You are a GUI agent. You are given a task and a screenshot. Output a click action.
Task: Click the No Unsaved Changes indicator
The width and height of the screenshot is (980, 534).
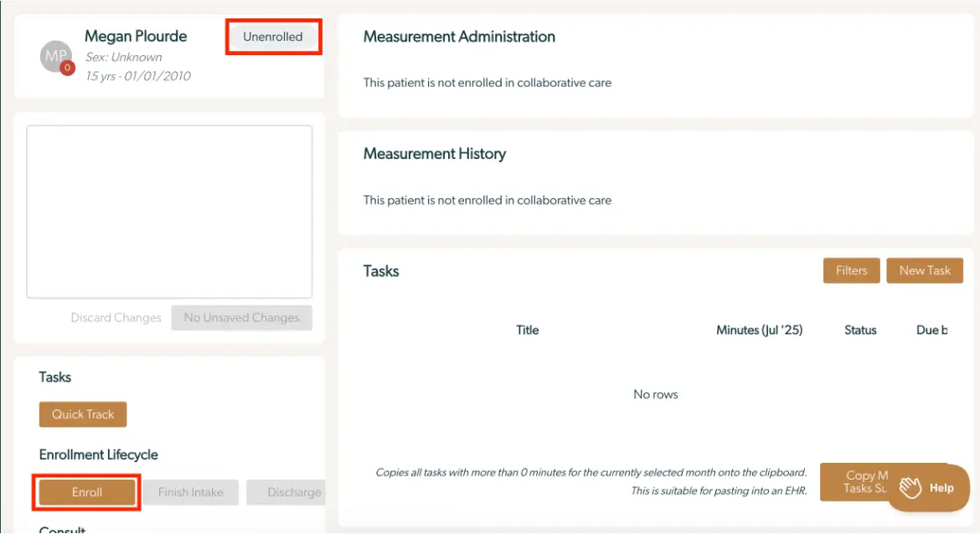point(241,317)
